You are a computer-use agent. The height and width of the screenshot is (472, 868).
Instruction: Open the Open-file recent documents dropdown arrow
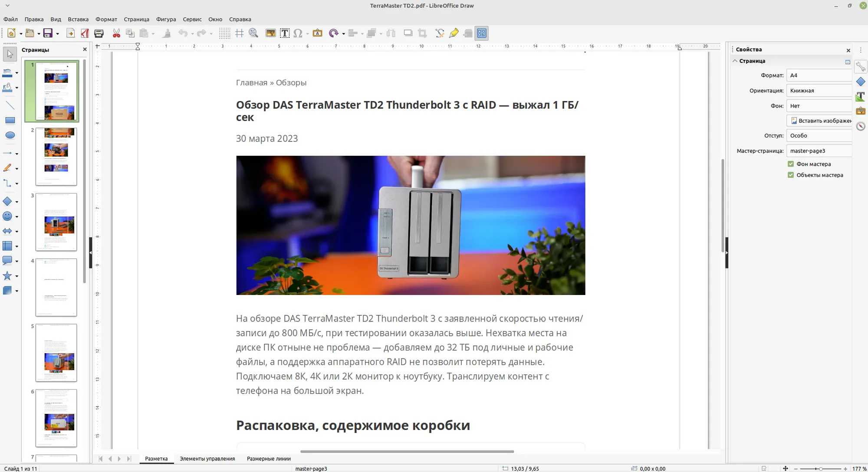tap(39, 33)
